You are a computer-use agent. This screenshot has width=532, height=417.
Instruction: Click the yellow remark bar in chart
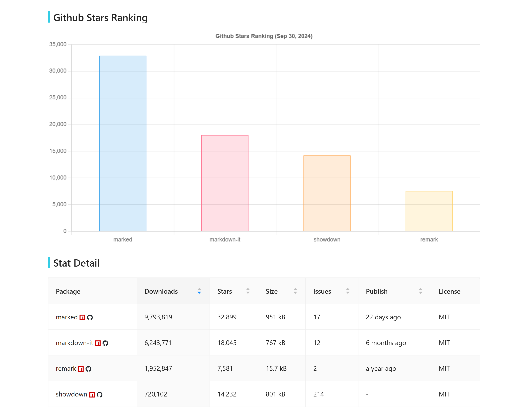(x=429, y=211)
